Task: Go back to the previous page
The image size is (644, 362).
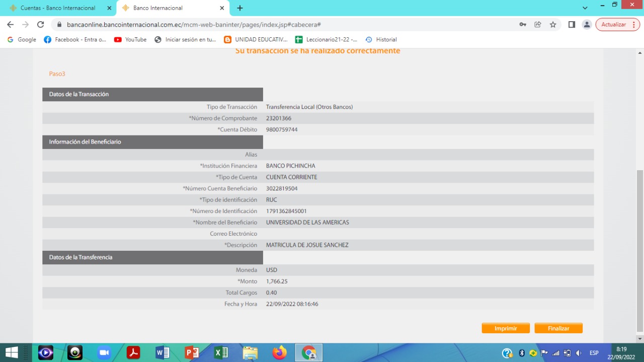Action: pyautogui.click(x=11, y=25)
